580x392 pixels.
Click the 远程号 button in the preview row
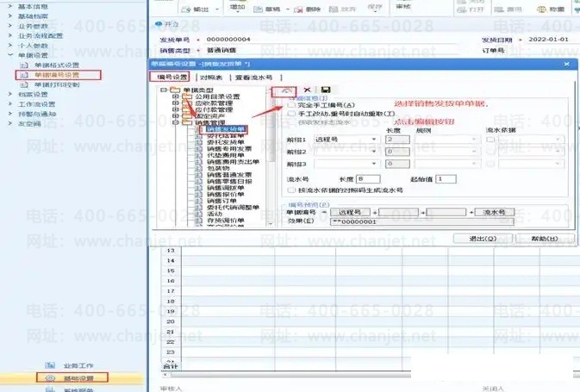point(350,212)
